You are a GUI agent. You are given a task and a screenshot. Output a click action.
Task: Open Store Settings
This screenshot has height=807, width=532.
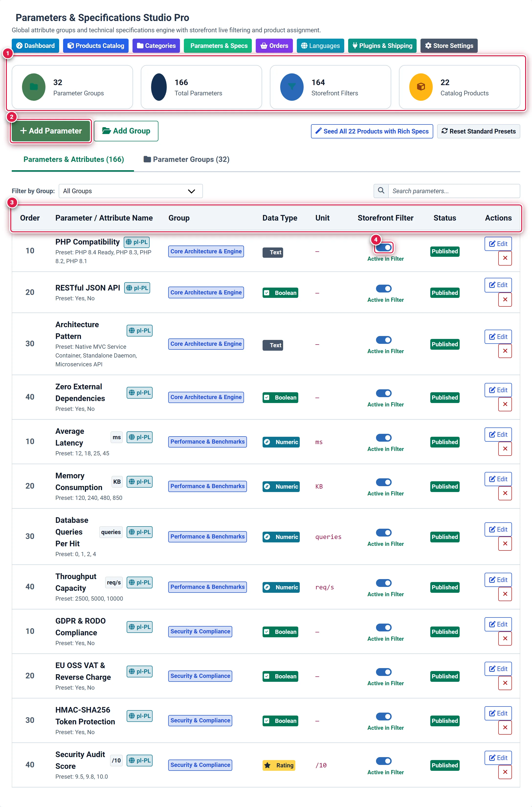pos(449,46)
